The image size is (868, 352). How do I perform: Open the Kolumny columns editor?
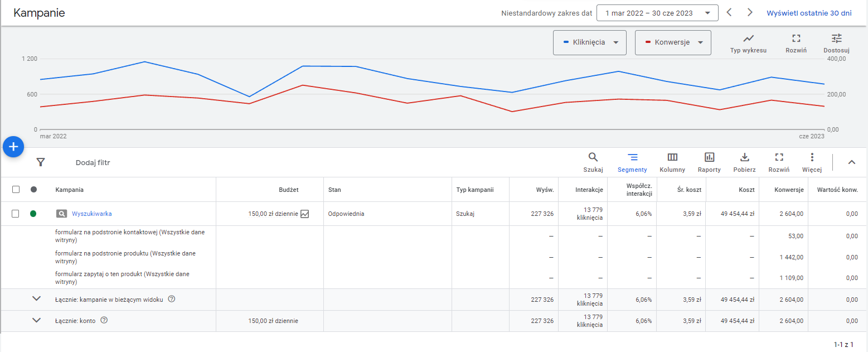click(672, 162)
